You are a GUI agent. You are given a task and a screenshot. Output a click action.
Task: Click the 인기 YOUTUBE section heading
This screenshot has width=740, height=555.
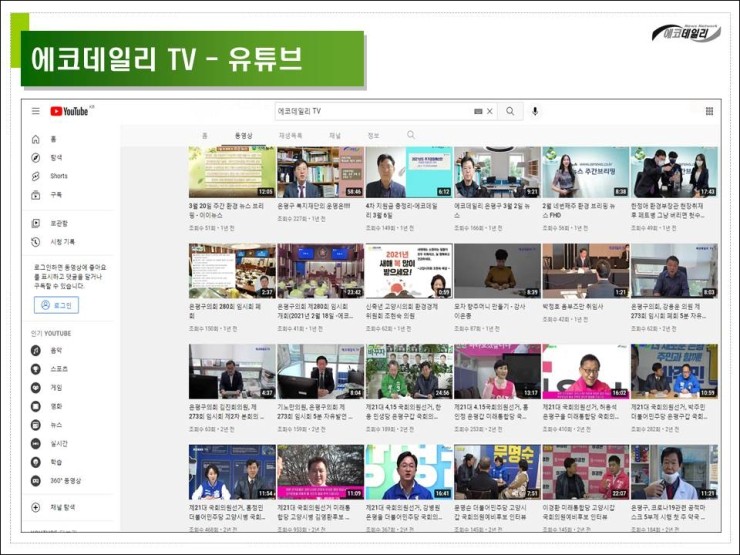(51, 333)
